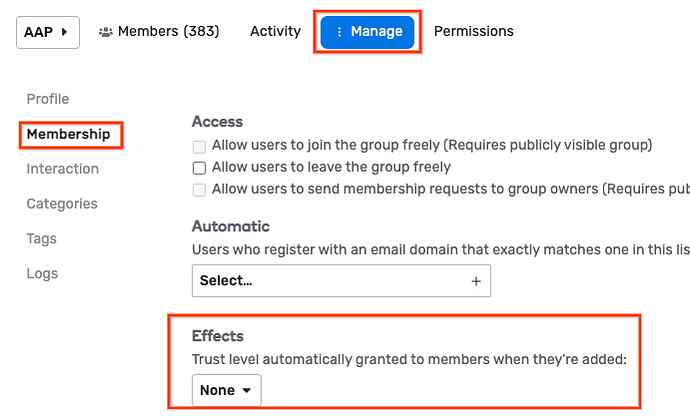Go to the Categories section
This screenshot has height=418, width=690.
point(62,204)
